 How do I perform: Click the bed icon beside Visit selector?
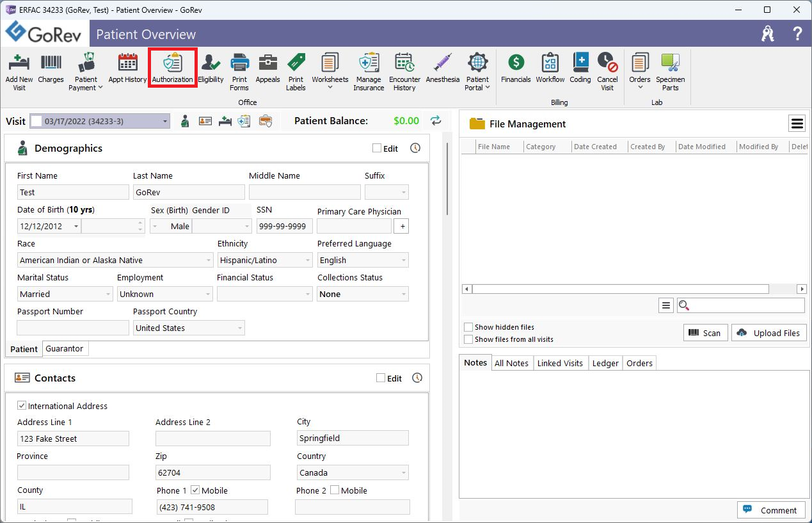coord(225,120)
